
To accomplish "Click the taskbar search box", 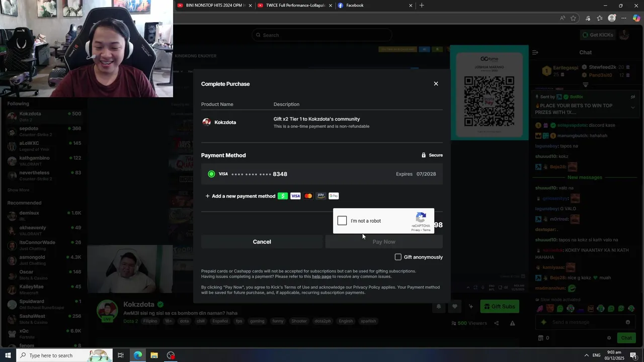I will click(x=64, y=355).
